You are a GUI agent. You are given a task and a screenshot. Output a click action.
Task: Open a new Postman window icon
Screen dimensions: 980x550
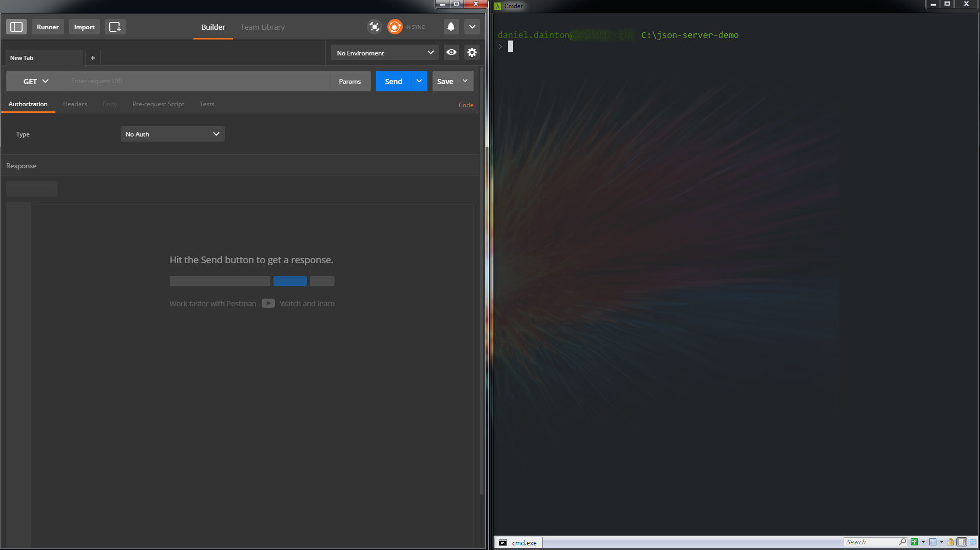(x=115, y=27)
